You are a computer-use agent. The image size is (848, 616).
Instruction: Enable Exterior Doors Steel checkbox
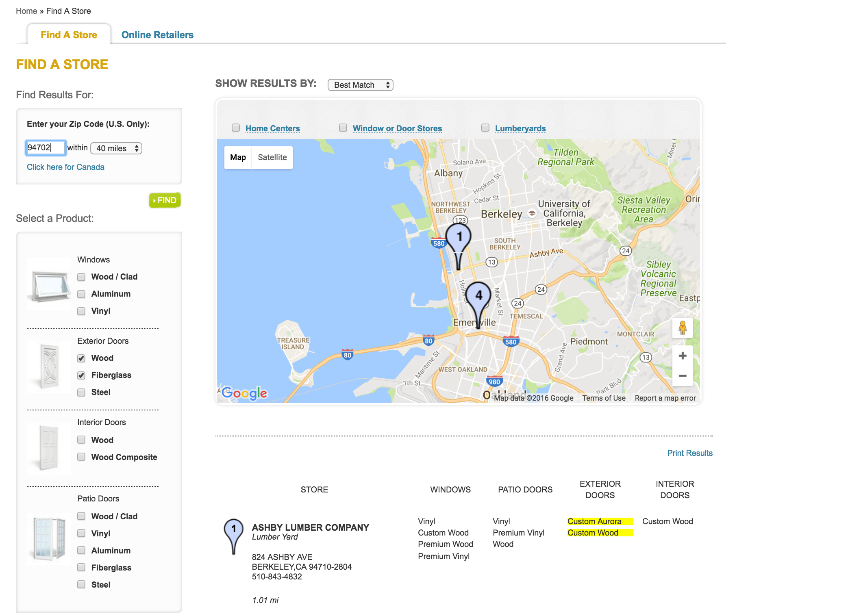(x=81, y=392)
